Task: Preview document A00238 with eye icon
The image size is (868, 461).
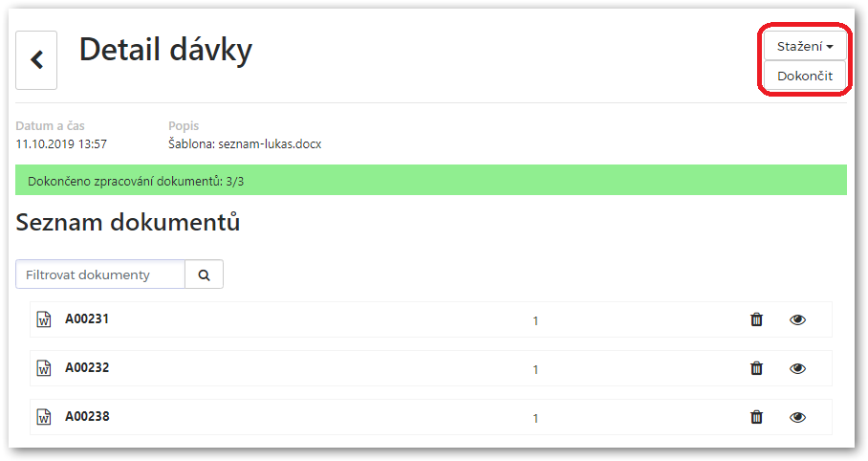Action: click(x=797, y=417)
